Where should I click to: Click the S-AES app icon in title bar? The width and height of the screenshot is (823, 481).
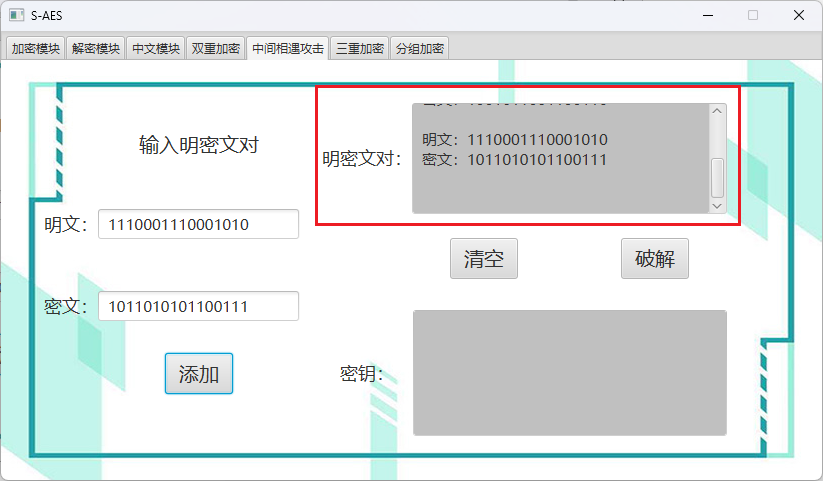[x=15, y=15]
